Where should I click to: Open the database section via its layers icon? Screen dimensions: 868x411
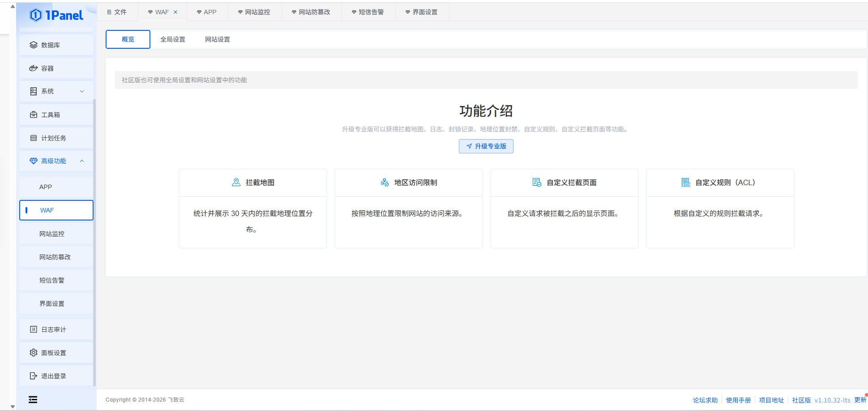[34, 45]
